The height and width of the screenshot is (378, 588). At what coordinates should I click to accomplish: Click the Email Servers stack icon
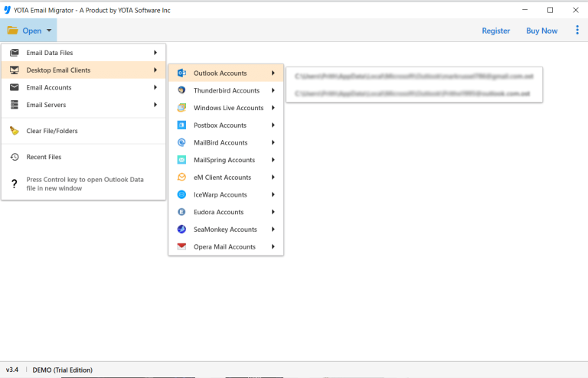point(15,105)
